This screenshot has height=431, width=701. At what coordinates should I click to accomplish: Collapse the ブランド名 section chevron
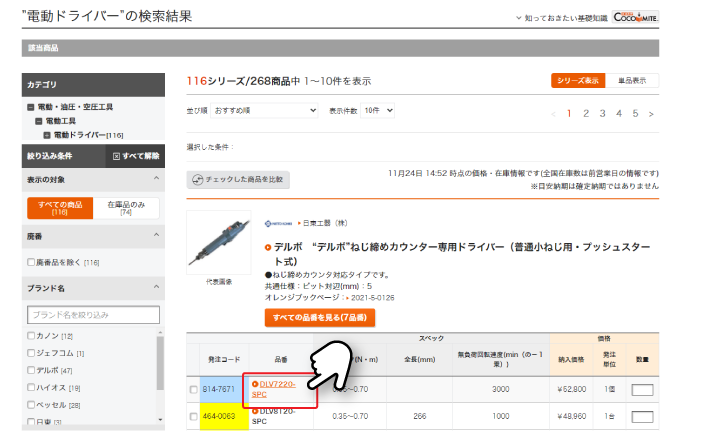click(156, 287)
